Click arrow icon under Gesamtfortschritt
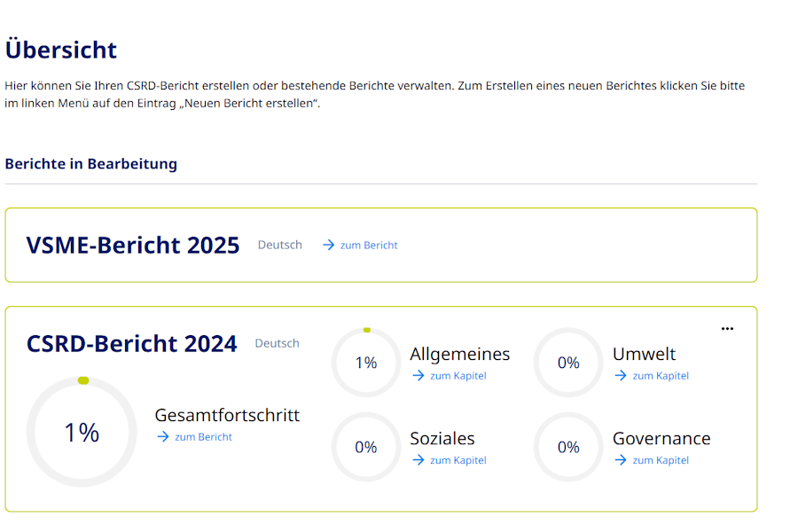The height and width of the screenshot is (532, 798). [x=162, y=436]
